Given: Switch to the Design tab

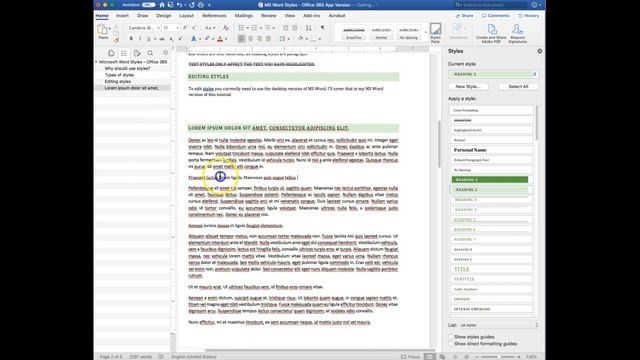Looking at the screenshot, I should pyautogui.click(x=164, y=16).
